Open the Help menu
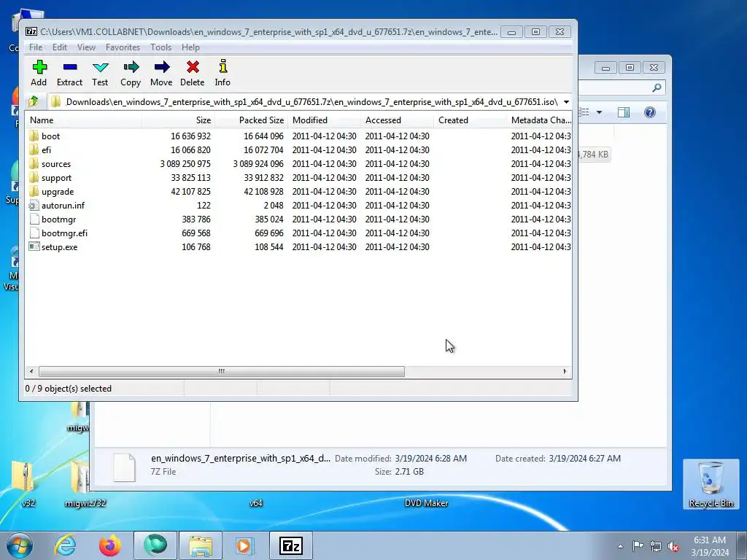The width and height of the screenshot is (747, 560). coord(190,47)
